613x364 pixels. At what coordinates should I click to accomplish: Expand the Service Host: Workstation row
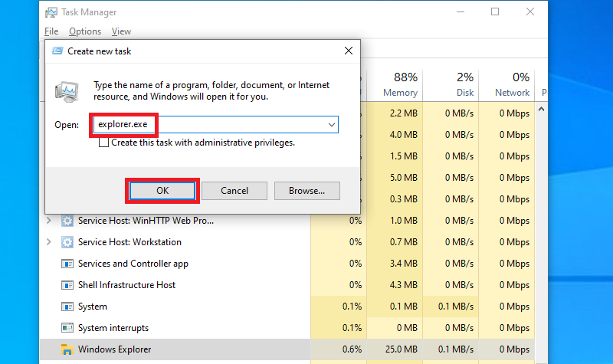50,242
